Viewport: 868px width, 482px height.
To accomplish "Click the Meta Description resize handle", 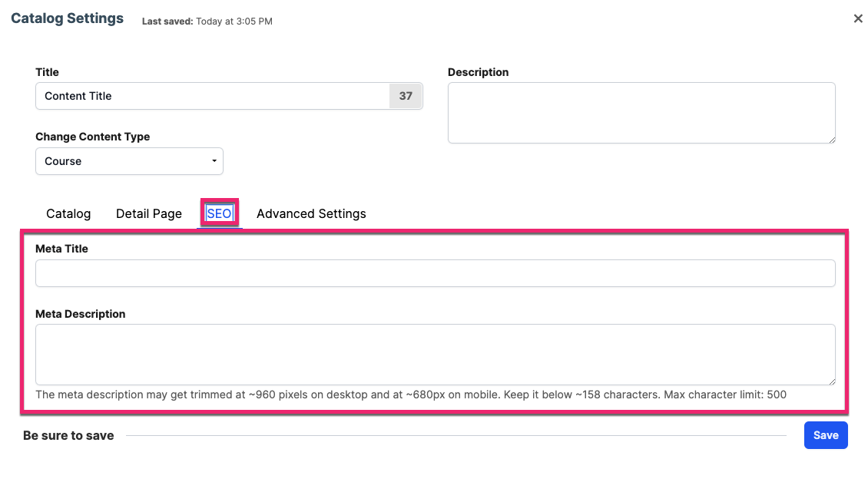I will point(831,381).
